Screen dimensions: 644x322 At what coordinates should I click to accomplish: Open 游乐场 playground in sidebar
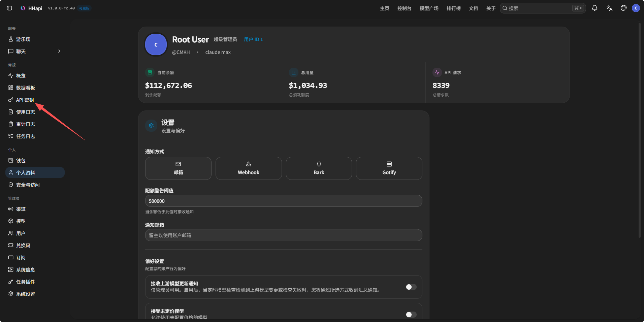point(35,39)
